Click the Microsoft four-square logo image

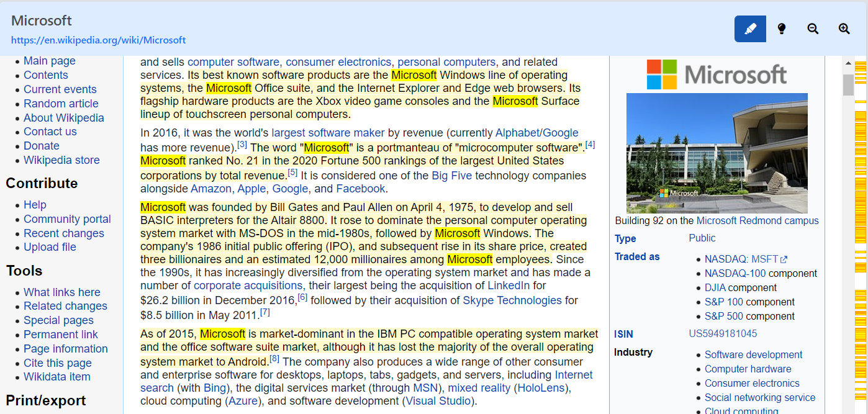point(662,74)
